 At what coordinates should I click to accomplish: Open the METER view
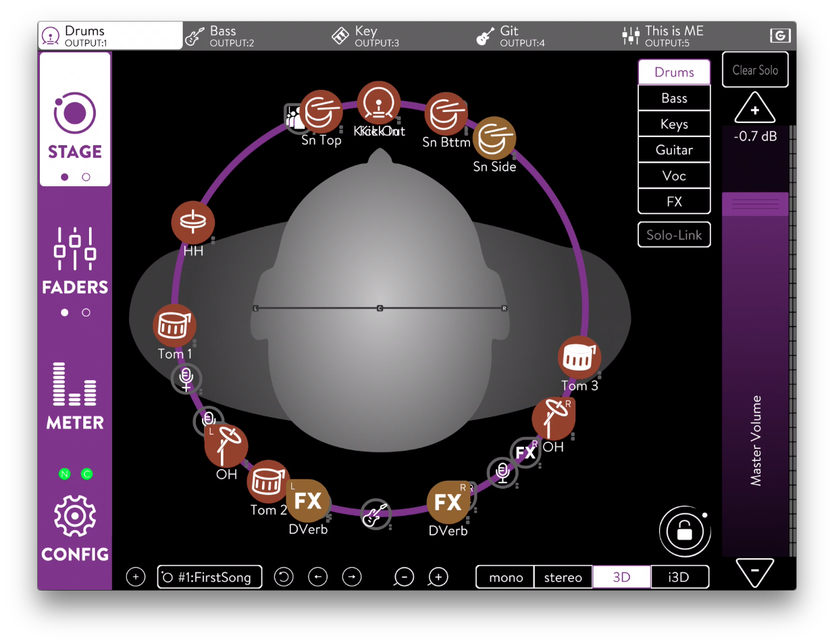click(75, 396)
